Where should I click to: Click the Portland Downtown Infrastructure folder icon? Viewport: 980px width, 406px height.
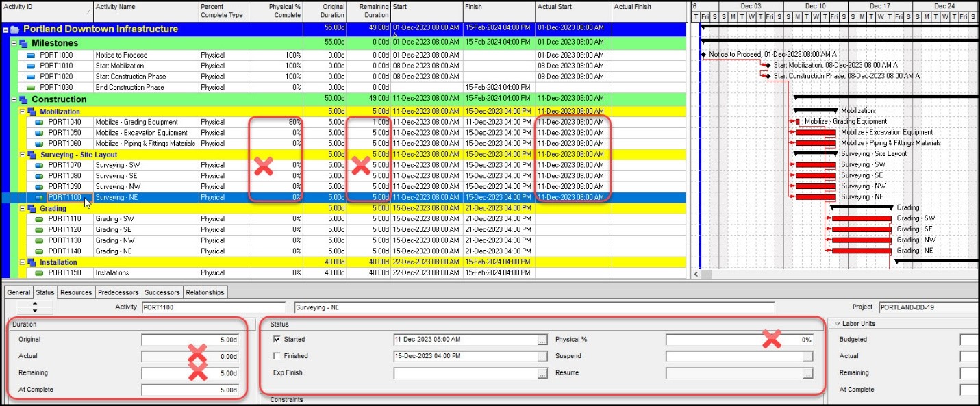pyautogui.click(x=15, y=29)
